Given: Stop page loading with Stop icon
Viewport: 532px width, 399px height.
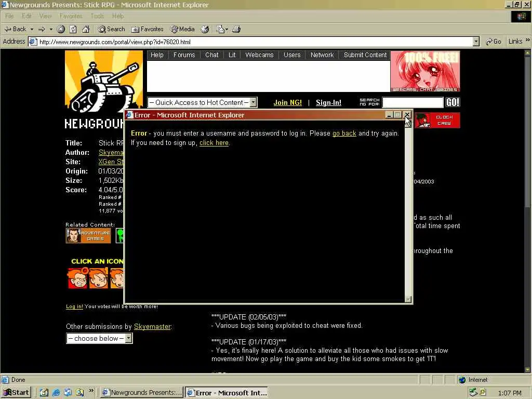Looking at the screenshot, I should [x=61, y=29].
